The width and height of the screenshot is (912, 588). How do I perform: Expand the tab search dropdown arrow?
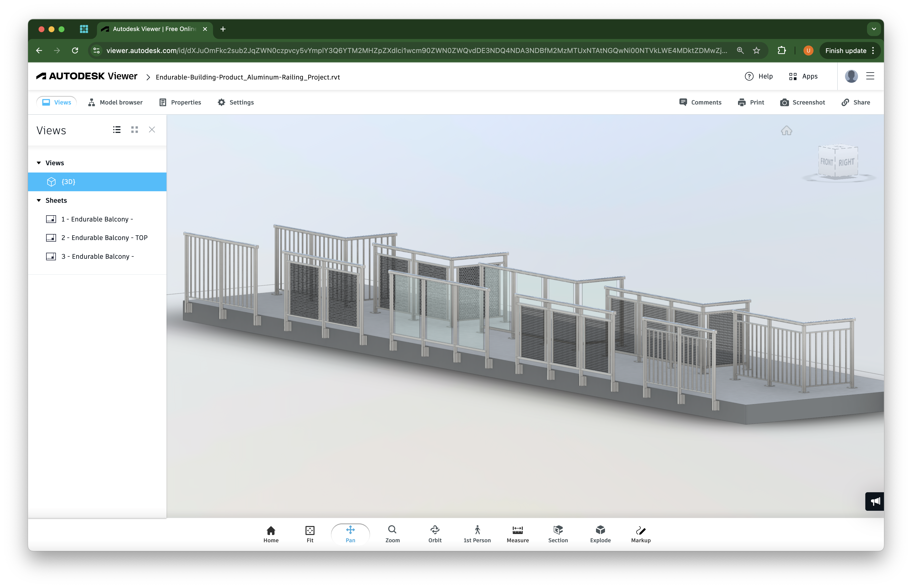coord(873,29)
